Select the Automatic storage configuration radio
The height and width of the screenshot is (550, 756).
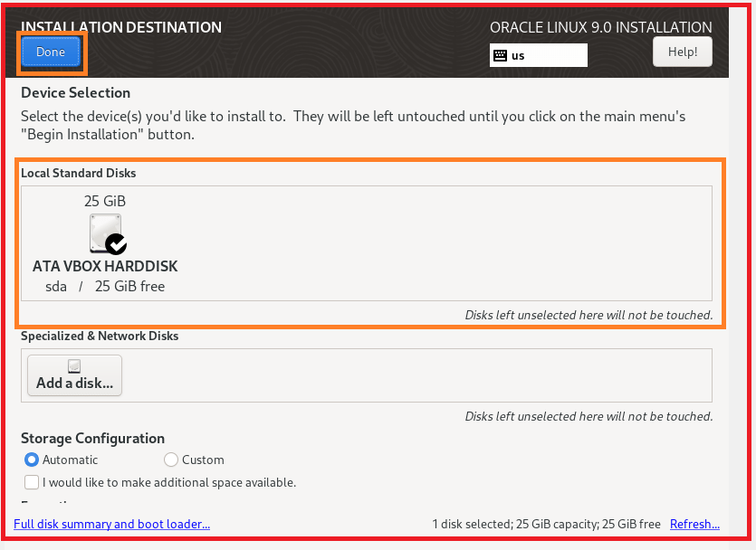click(x=32, y=460)
